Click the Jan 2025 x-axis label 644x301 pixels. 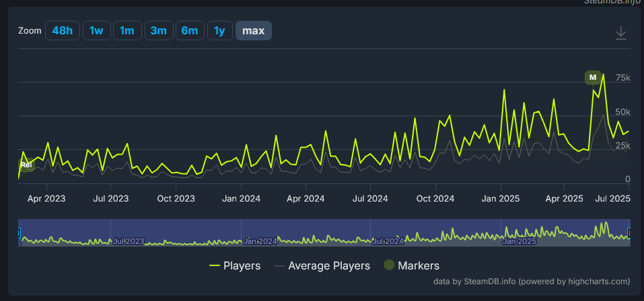pyautogui.click(x=501, y=198)
